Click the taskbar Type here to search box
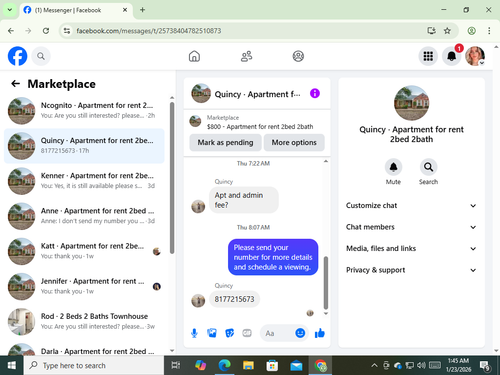500x375 pixels. [x=94, y=366]
